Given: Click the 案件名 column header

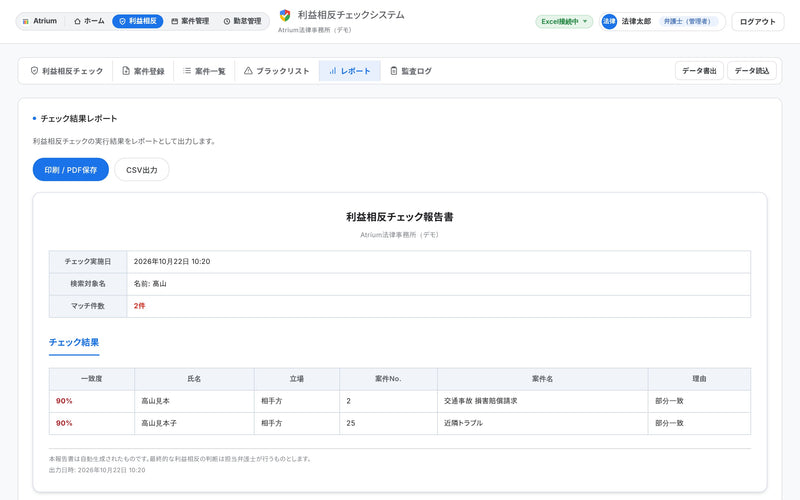Looking at the screenshot, I should (x=542, y=379).
